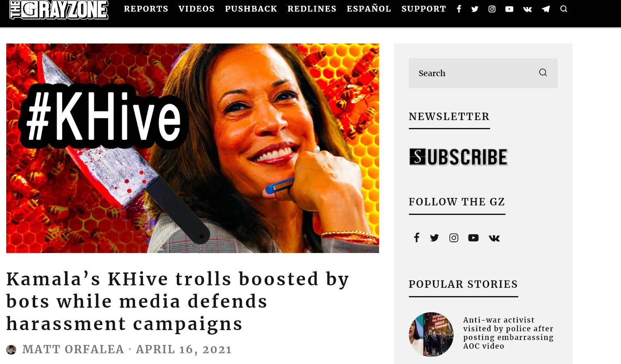Open the REPORTS menu item
Screen dimensions: 621x364
click(x=146, y=9)
